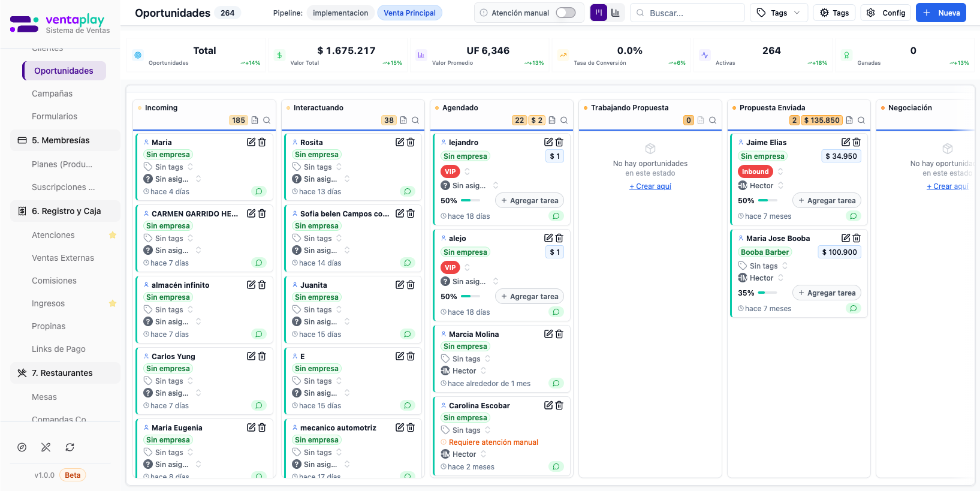Open Oportunidades in sidebar
Image resolution: width=980 pixels, height=491 pixels.
(x=64, y=71)
